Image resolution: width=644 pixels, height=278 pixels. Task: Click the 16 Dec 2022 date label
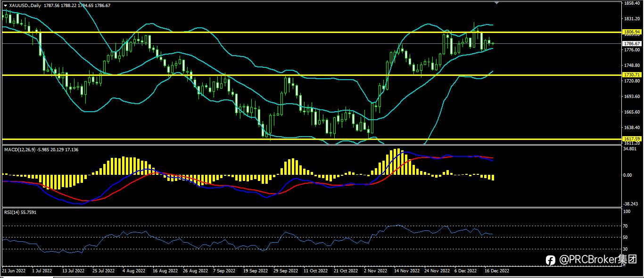click(x=496, y=271)
